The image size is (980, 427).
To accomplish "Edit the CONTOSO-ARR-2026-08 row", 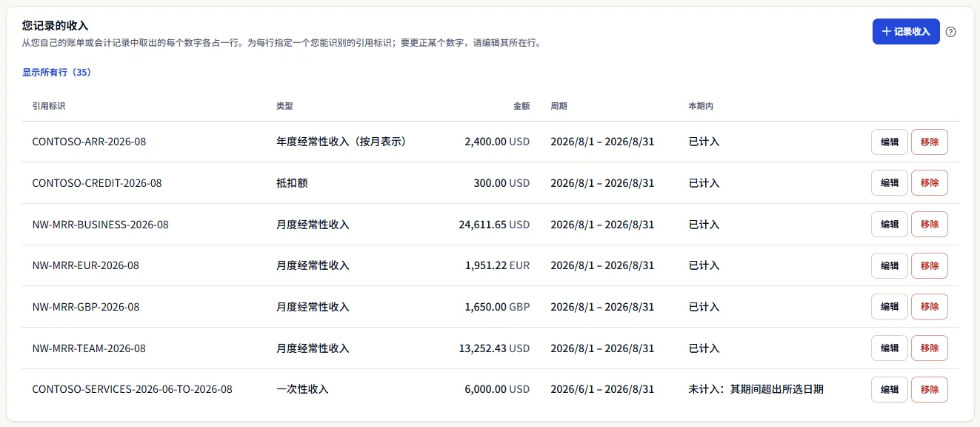I will 890,142.
